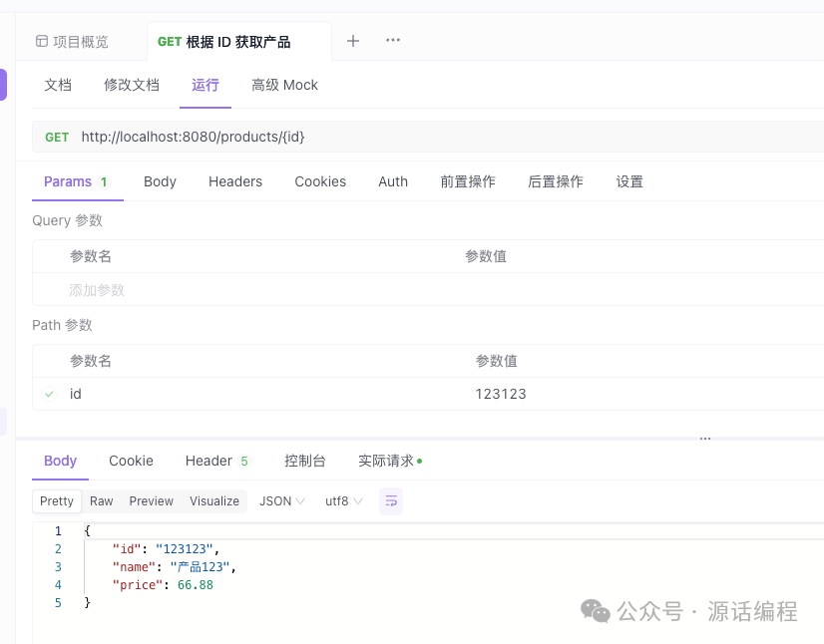Open the 设置 tab
Image resolution: width=824 pixels, height=644 pixels.
(629, 181)
